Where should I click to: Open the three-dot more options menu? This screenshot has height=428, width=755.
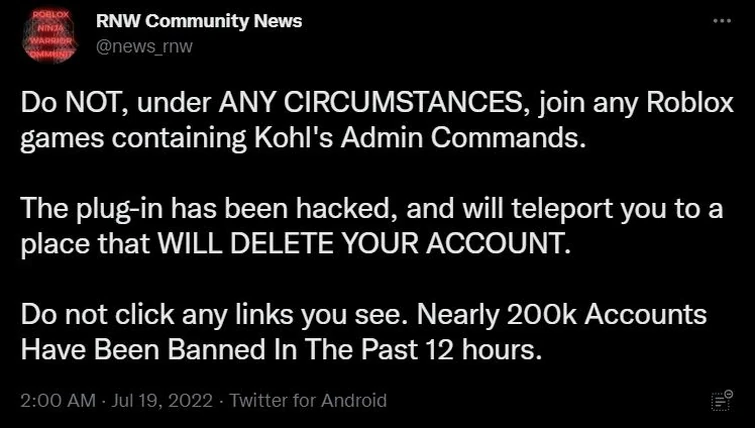tap(721, 20)
